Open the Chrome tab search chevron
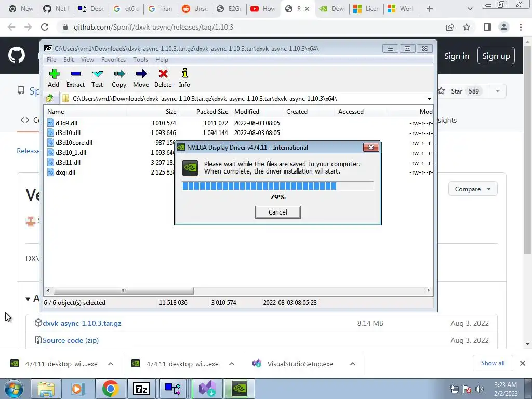 (x=470, y=9)
